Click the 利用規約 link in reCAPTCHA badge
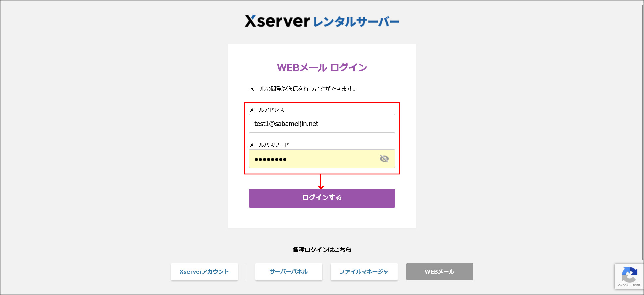 point(637,285)
